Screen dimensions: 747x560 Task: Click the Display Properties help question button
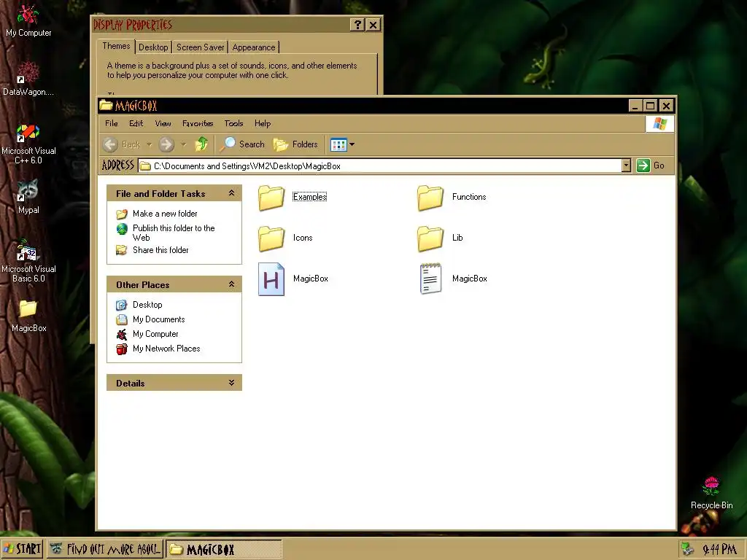(x=357, y=25)
